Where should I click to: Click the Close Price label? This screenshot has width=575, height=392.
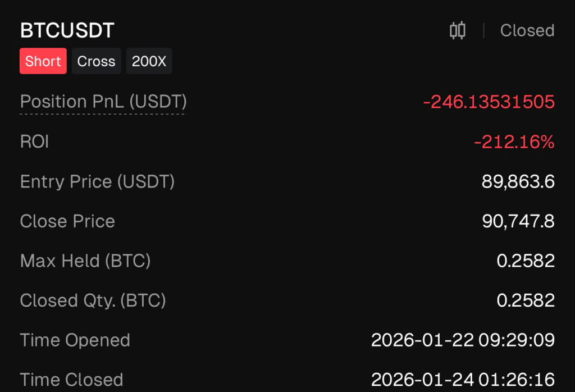click(67, 221)
